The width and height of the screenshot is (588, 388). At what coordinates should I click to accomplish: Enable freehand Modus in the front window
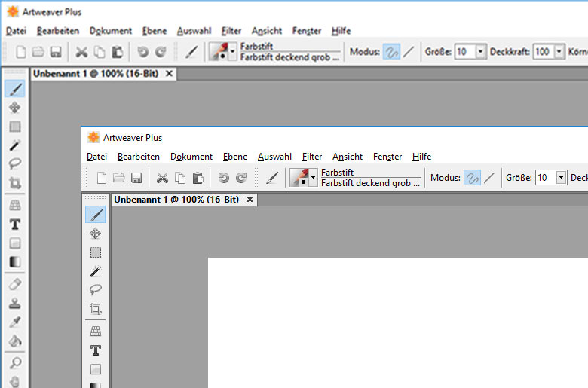pyautogui.click(x=472, y=178)
